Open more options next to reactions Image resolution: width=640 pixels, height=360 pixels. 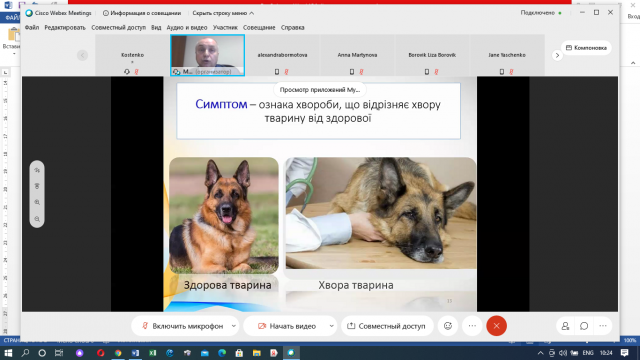click(x=472, y=326)
